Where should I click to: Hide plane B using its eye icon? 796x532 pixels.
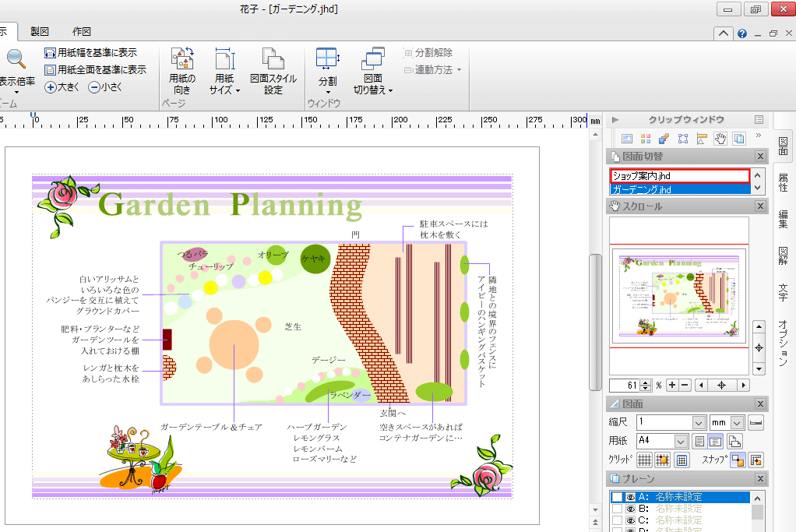[631, 509]
